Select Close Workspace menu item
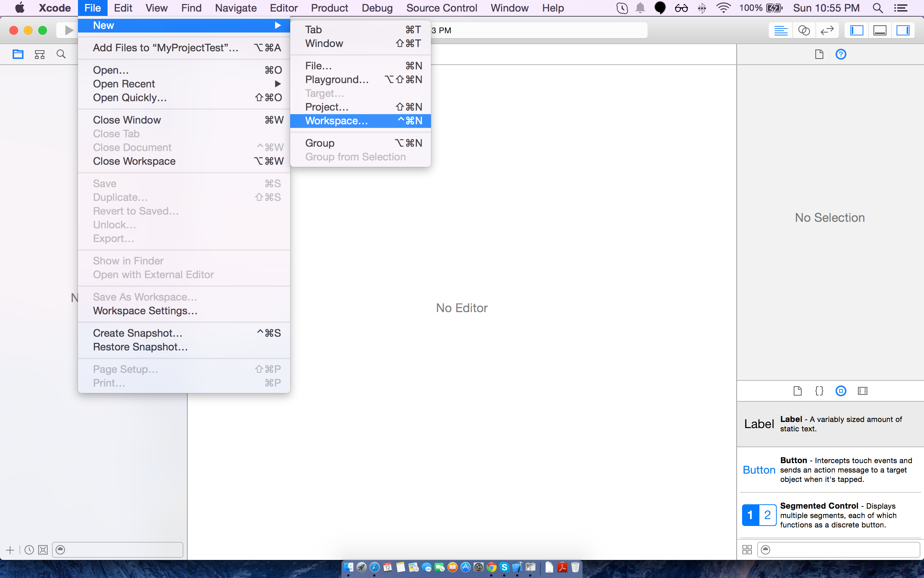 [x=184, y=161]
